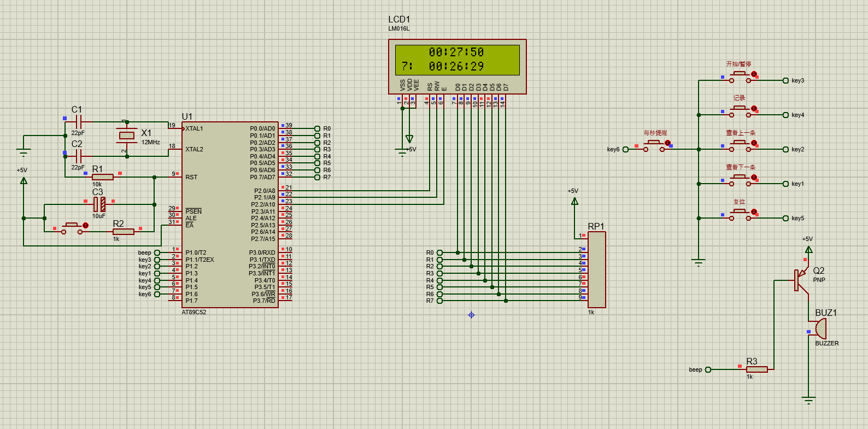Click the 记录 push button on key4
Screen dimensions: 868x429
point(740,111)
